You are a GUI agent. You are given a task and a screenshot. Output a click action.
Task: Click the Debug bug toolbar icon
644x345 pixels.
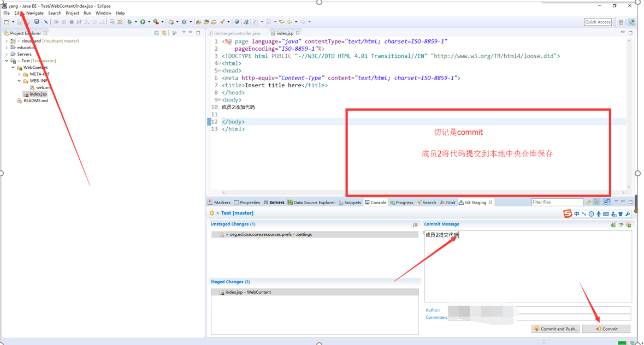click(x=129, y=22)
